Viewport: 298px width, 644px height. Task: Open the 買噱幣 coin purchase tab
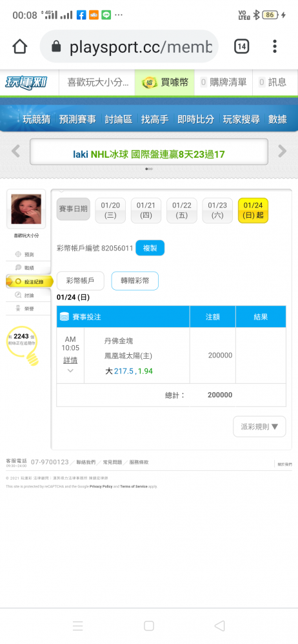[x=164, y=82]
